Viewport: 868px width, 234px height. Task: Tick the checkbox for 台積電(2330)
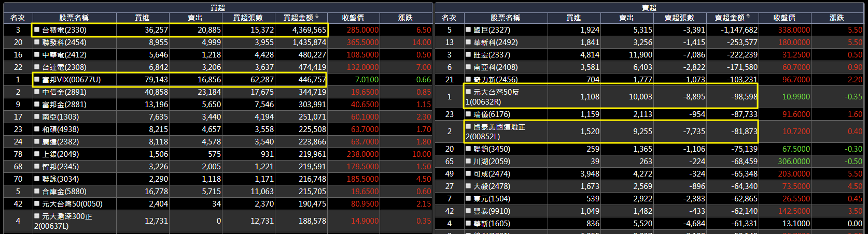[37, 30]
